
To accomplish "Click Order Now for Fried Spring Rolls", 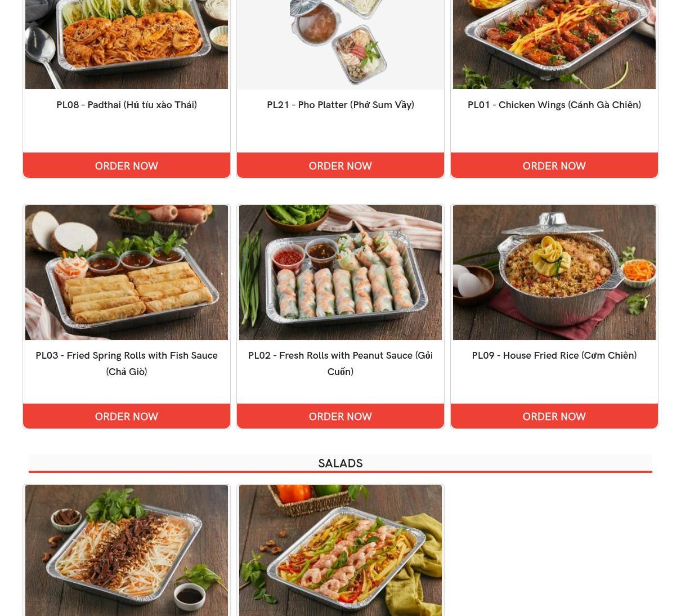I will (x=127, y=416).
